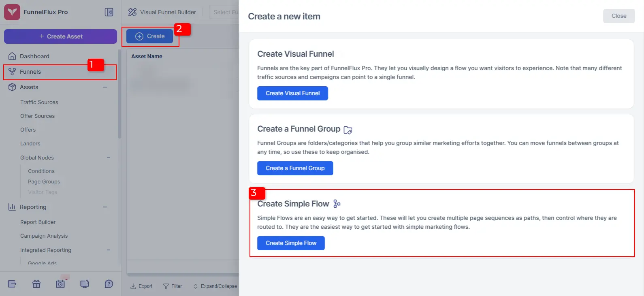The height and width of the screenshot is (296, 644).
Task: Click the calendar clock icon with red badge
Action: 60,284
